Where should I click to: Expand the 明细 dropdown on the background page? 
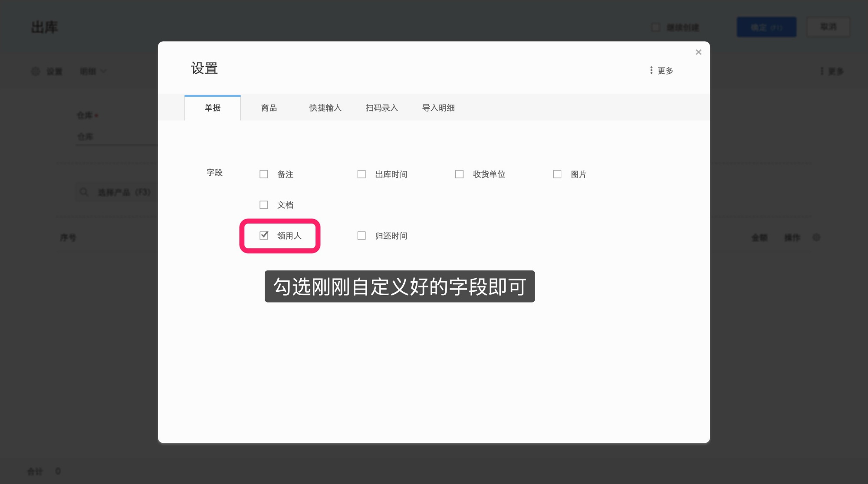(93, 71)
